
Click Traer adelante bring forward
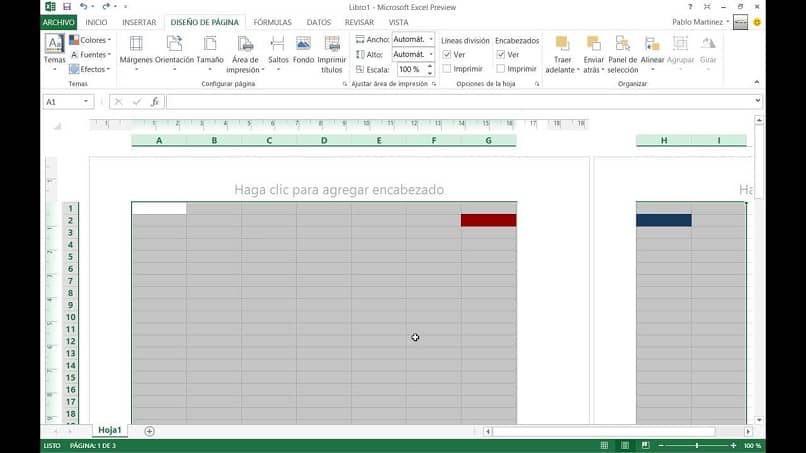(562, 55)
